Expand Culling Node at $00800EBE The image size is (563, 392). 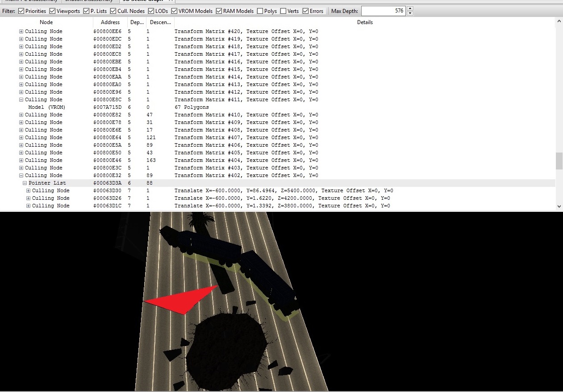pyautogui.click(x=21, y=62)
